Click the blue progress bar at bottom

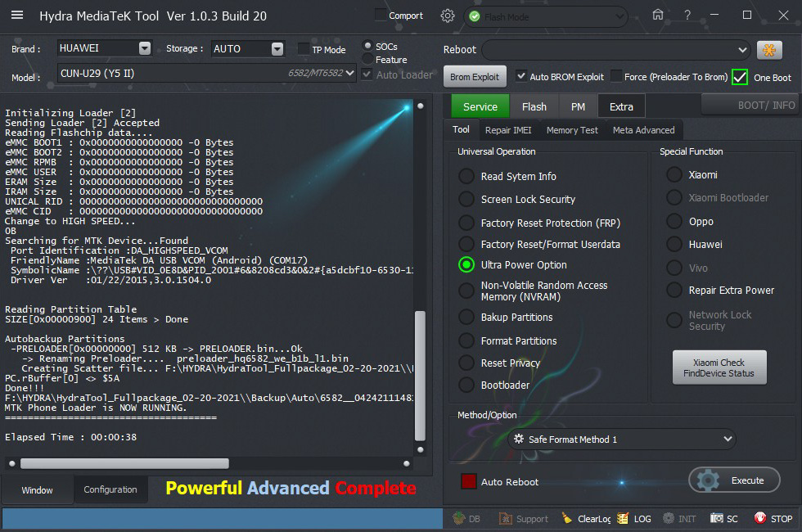click(x=223, y=518)
